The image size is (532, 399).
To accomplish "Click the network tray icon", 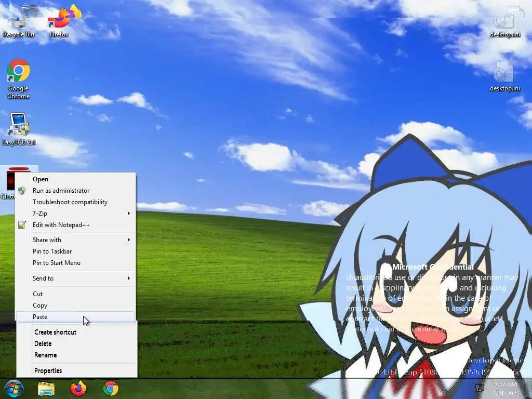I will click(x=480, y=388).
